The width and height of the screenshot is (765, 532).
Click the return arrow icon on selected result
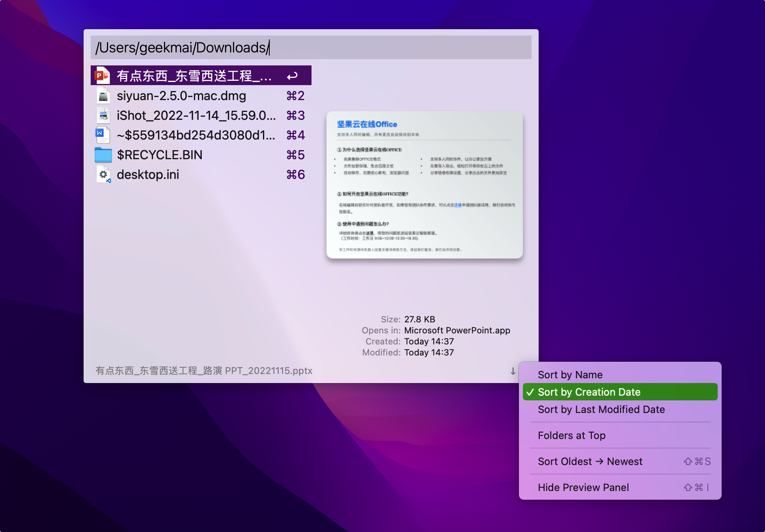(x=292, y=76)
